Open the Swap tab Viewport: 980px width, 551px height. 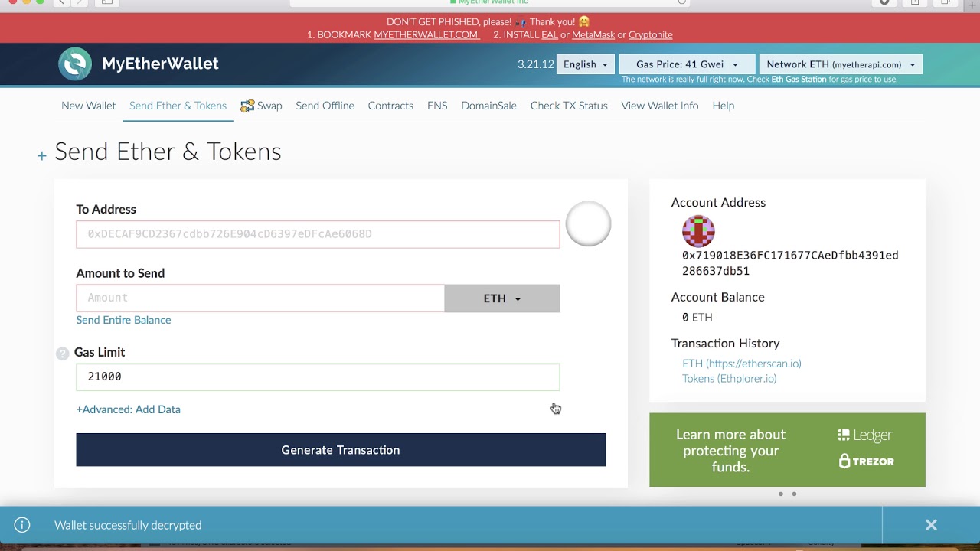[261, 106]
